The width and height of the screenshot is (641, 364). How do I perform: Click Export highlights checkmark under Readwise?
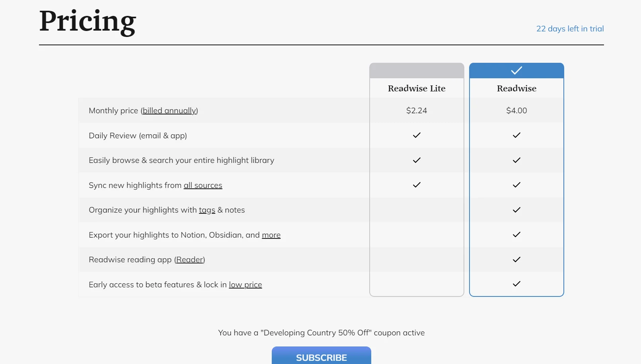click(516, 234)
